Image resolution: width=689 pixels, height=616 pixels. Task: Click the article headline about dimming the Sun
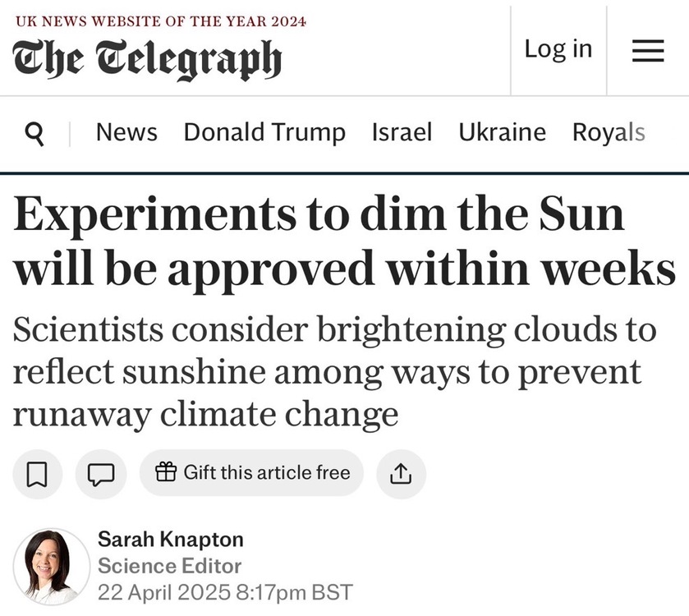click(x=344, y=241)
